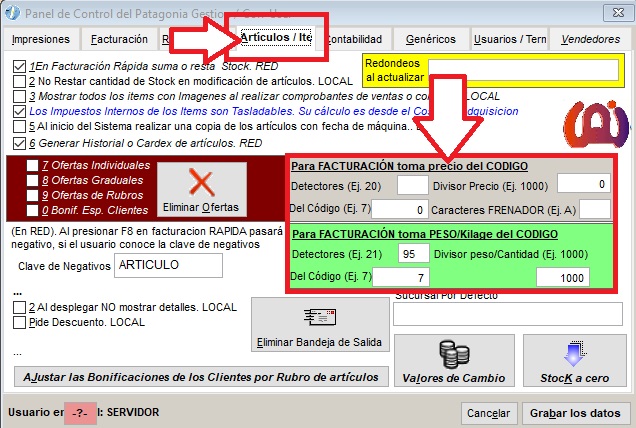
Task: Check the Pide Descuento LOCAL box
Action: [19, 322]
